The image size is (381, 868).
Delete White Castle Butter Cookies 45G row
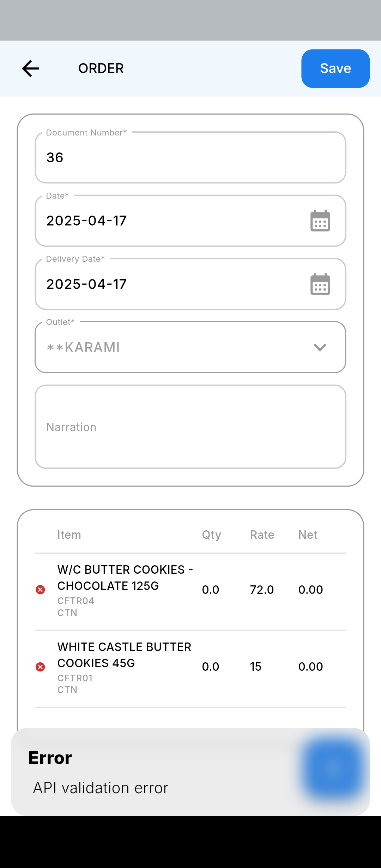(x=41, y=667)
